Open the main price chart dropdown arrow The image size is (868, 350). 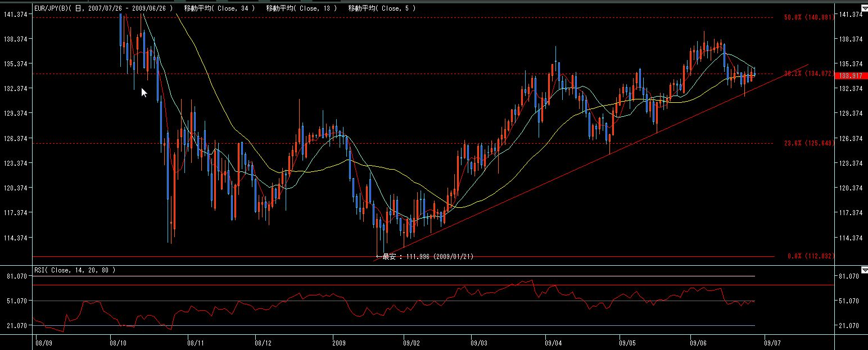pos(864,8)
